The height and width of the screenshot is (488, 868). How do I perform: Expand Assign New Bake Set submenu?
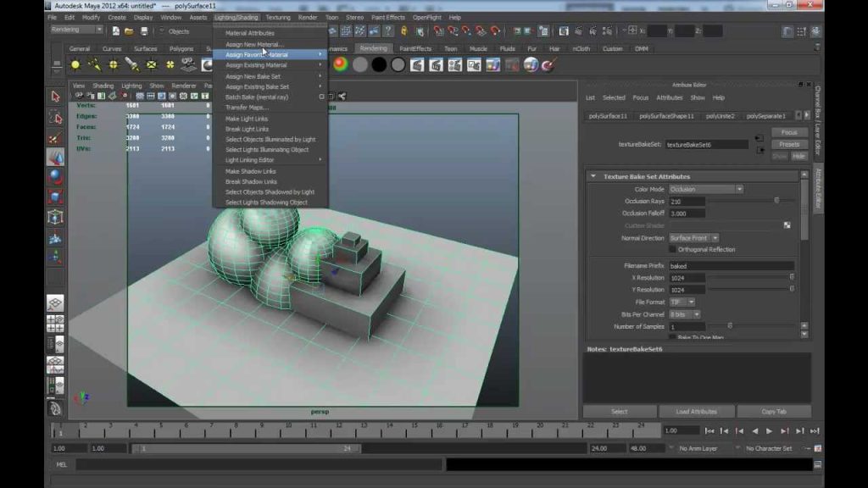(271, 76)
